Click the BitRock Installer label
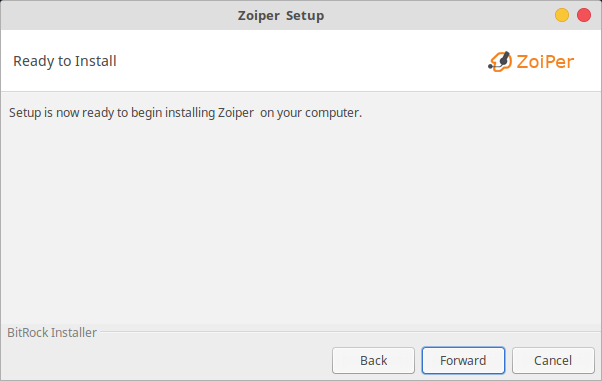 click(x=52, y=332)
